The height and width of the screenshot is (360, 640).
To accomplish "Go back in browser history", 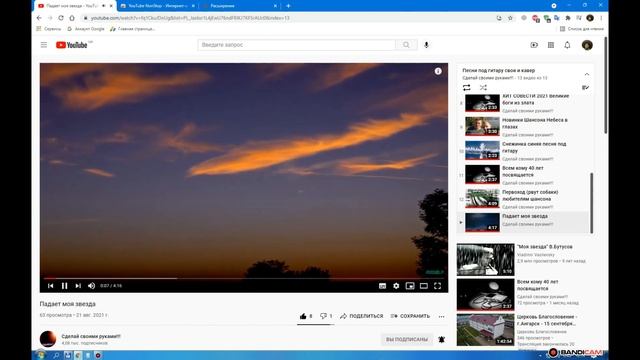I will coord(39,18).
